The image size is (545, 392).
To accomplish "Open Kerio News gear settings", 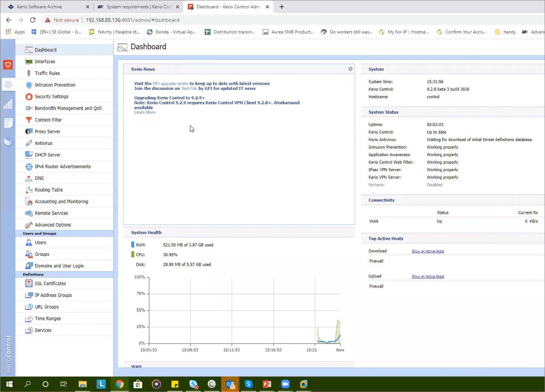I will click(x=350, y=69).
